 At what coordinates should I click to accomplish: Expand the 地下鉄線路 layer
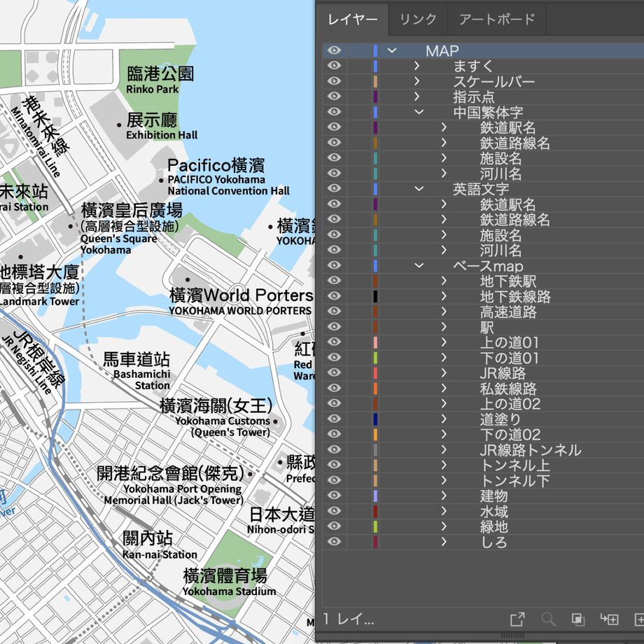pos(444,296)
